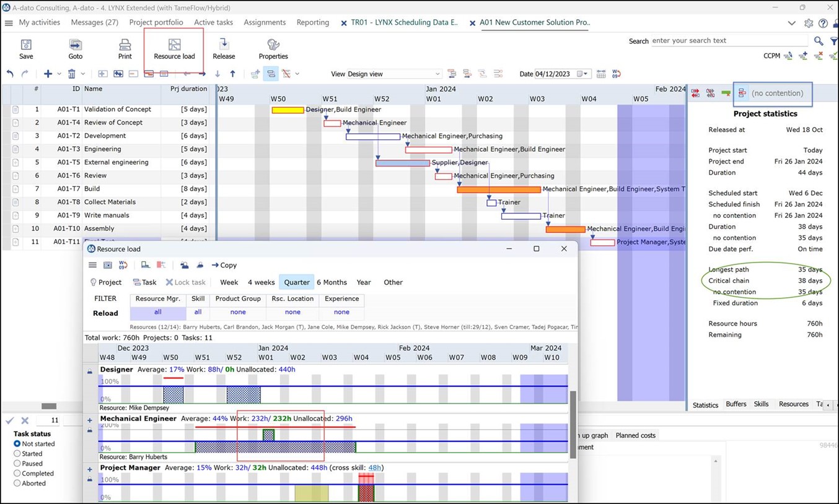The width and height of the screenshot is (839, 504).
Task: Open Resource load window hamburger menu
Action: [x=92, y=265]
